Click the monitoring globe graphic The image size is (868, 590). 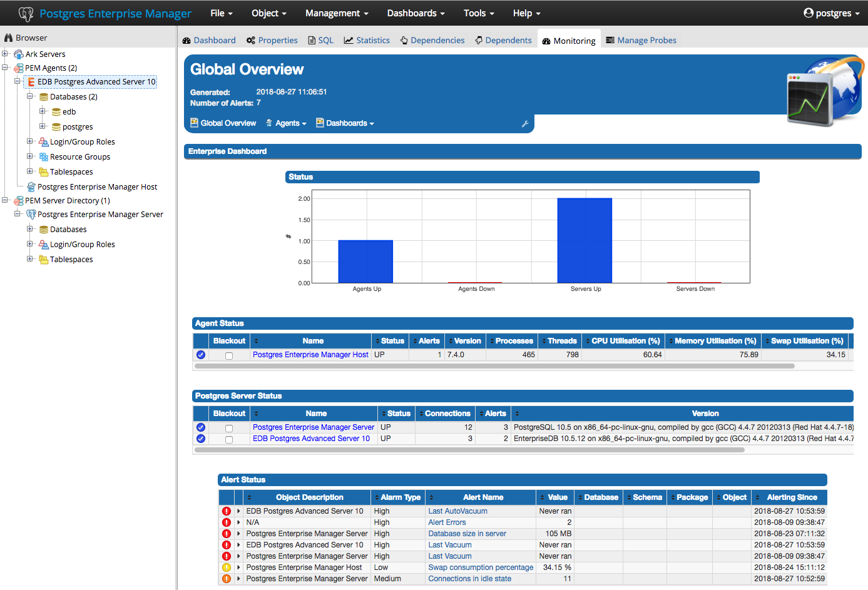point(825,91)
